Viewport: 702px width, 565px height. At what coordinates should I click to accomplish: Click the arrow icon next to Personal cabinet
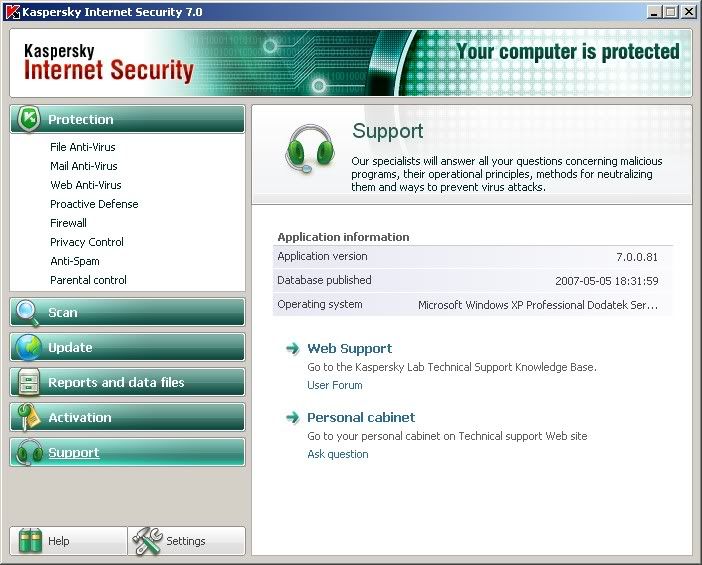click(293, 417)
